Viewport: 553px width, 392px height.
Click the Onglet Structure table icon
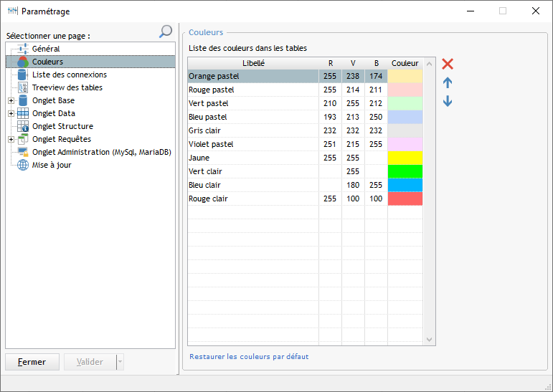pos(23,126)
